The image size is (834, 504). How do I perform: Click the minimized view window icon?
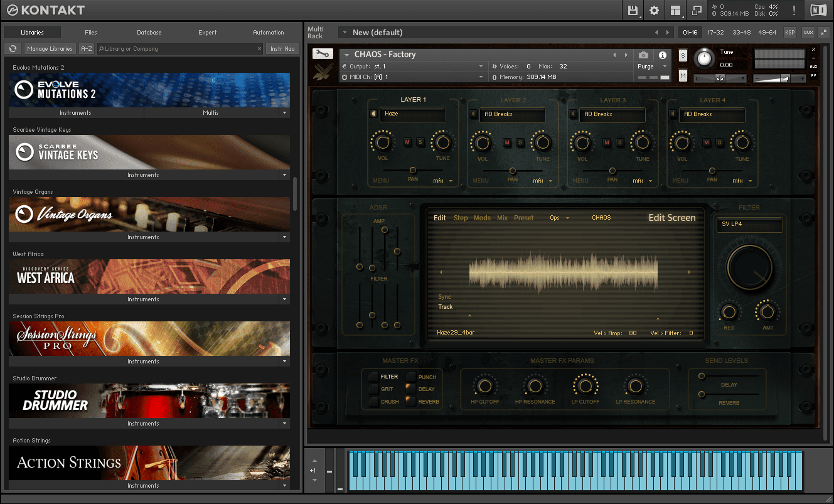click(697, 10)
